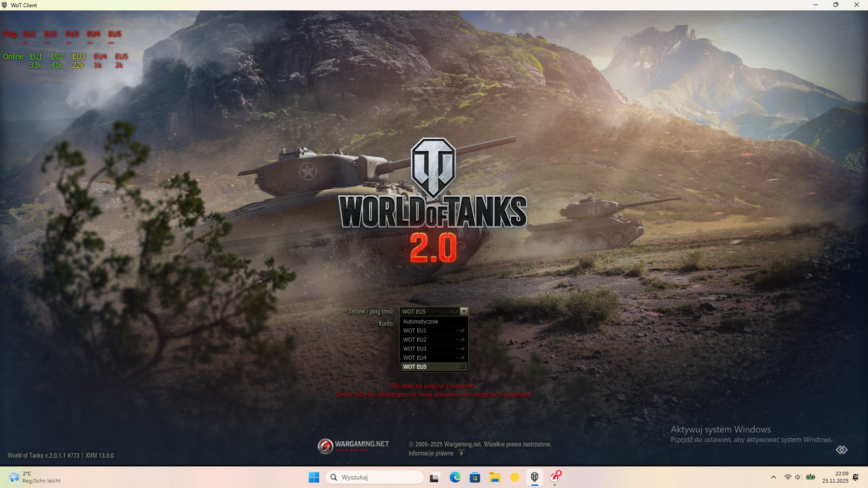Screen dimensions: 868x488
Task: Open the red badged app on taskbar
Action: pyautogui.click(x=555, y=477)
